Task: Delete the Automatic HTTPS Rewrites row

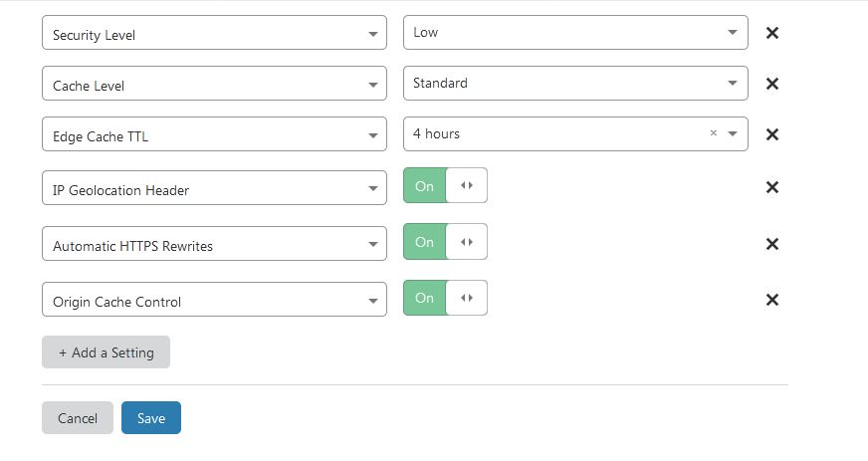Action: [x=771, y=244]
